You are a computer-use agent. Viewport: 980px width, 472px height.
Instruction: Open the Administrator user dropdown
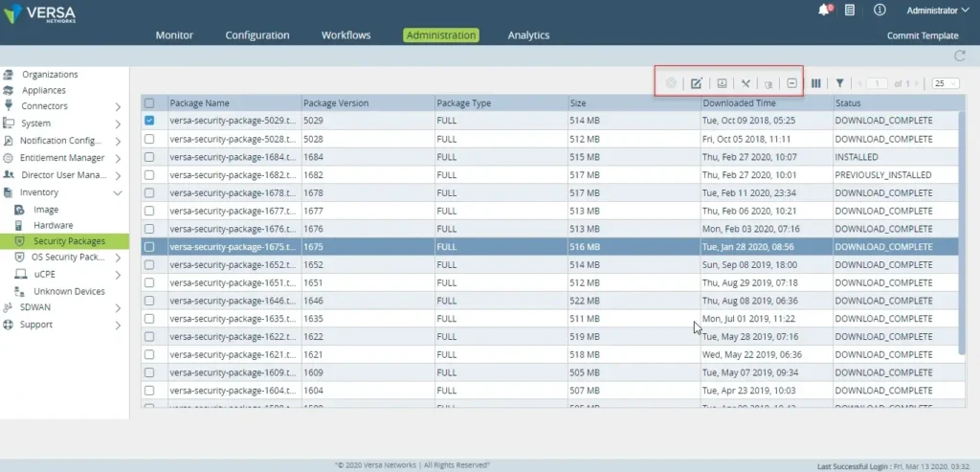coord(930,11)
